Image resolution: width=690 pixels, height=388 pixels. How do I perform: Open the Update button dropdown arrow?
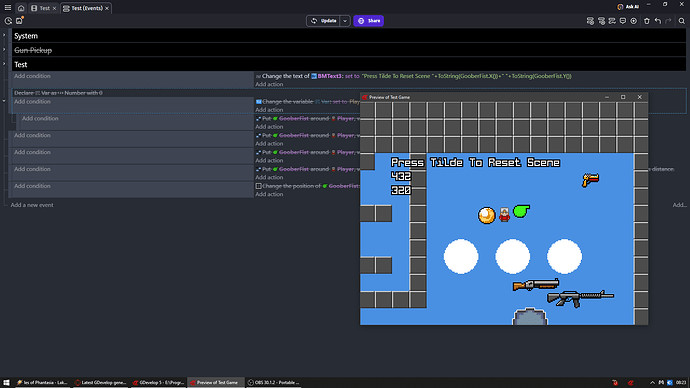click(345, 21)
